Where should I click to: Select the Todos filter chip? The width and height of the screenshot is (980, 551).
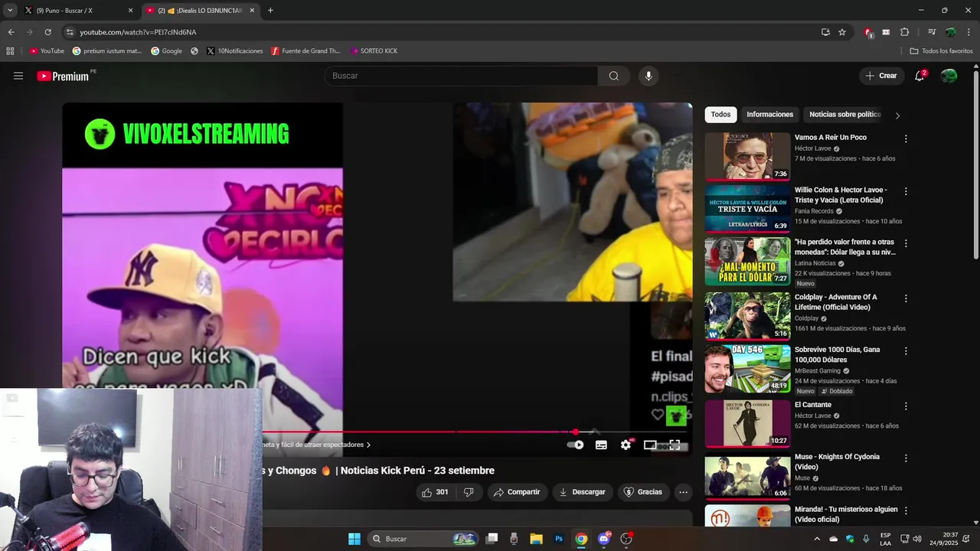(720, 115)
